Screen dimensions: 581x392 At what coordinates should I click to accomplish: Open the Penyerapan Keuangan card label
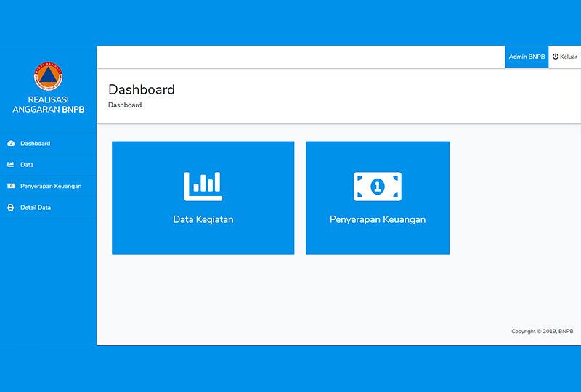click(x=378, y=219)
